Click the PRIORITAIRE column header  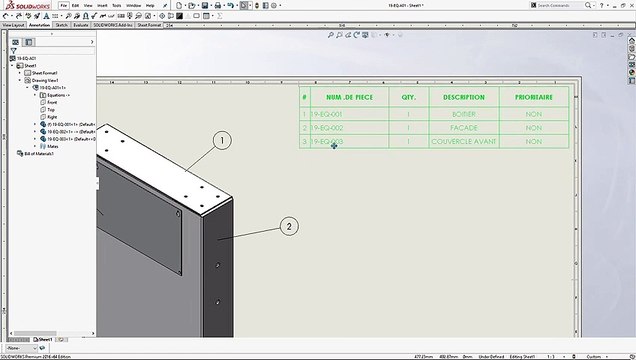[534, 97]
